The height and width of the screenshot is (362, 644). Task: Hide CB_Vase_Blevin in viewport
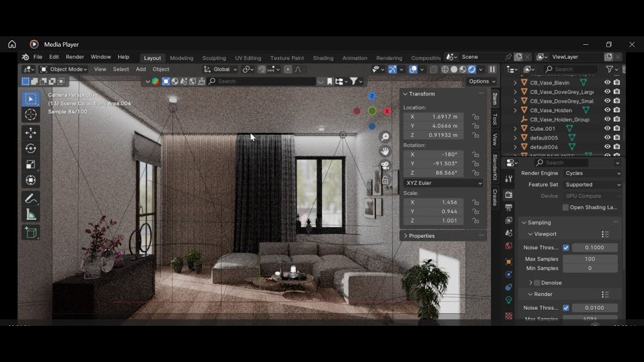[x=607, y=82]
